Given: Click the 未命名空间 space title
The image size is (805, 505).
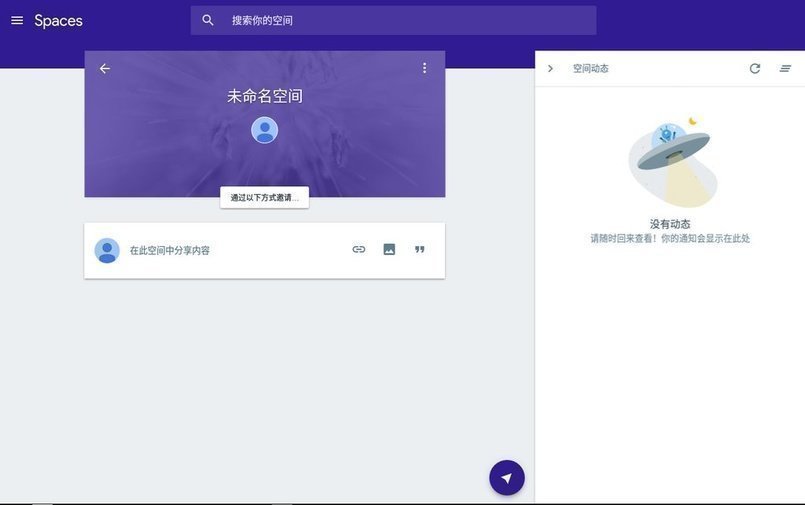Looking at the screenshot, I should coord(264,96).
